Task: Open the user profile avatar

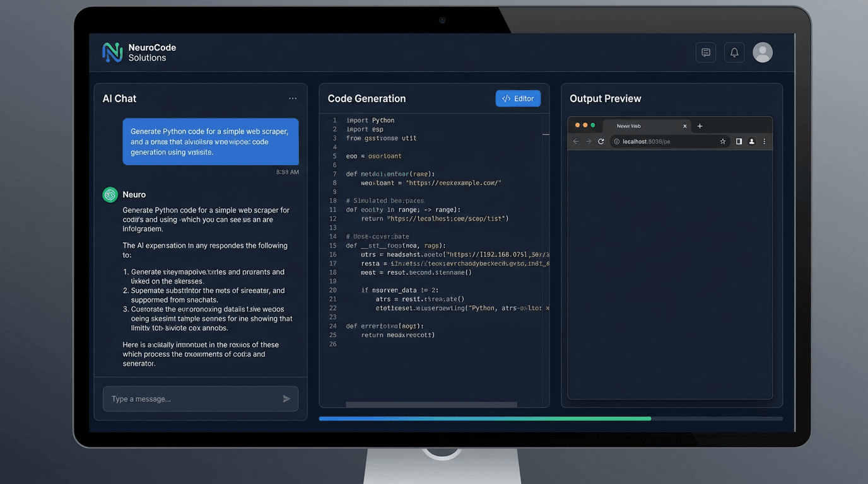Action: pos(763,52)
